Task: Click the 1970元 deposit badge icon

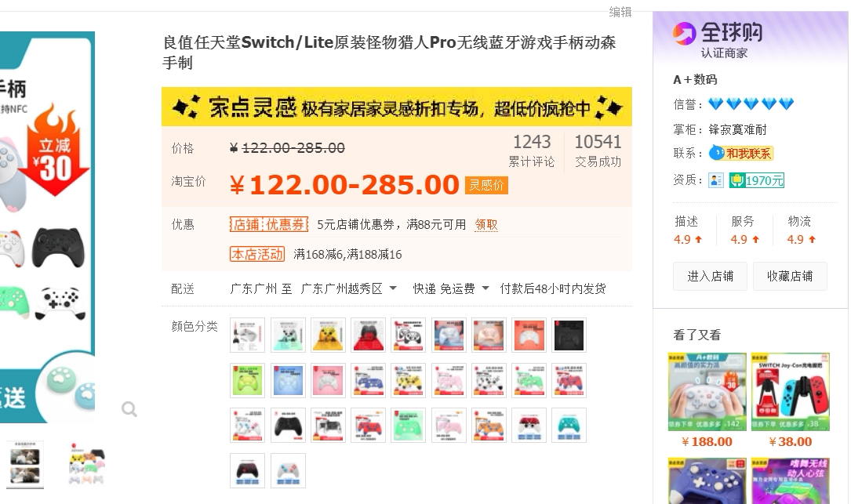Action: [x=757, y=180]
